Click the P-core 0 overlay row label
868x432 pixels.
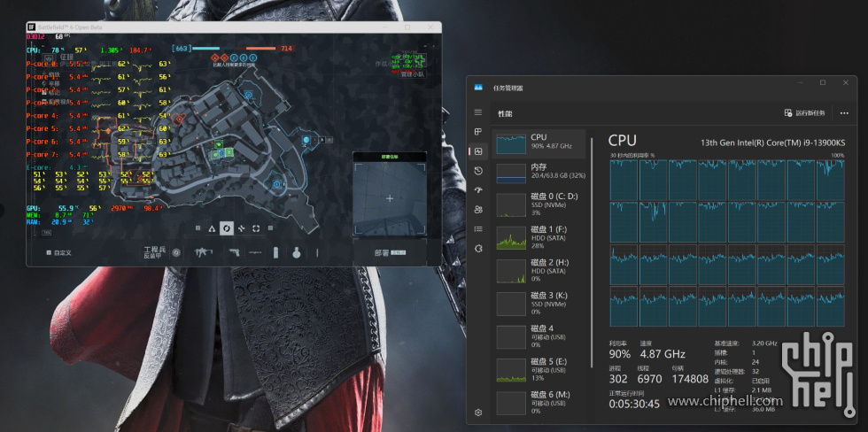43,64
